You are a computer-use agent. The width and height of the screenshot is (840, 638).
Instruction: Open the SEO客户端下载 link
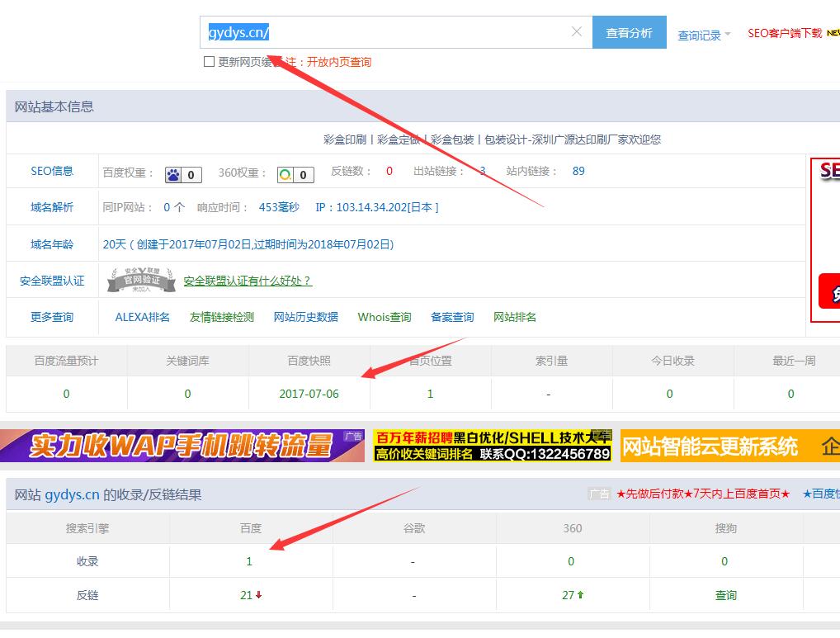point(784,33)
